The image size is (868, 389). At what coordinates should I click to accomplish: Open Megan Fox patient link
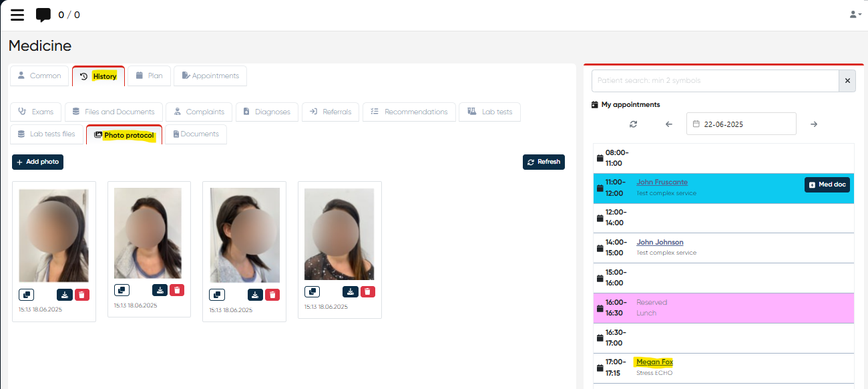[654, 362]
